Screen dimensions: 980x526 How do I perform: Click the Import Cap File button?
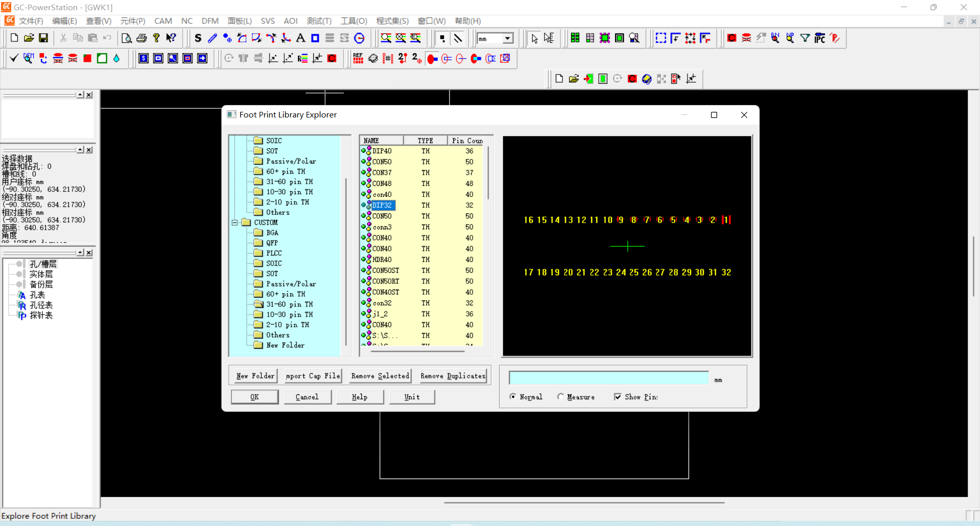(x=313, y=376)
